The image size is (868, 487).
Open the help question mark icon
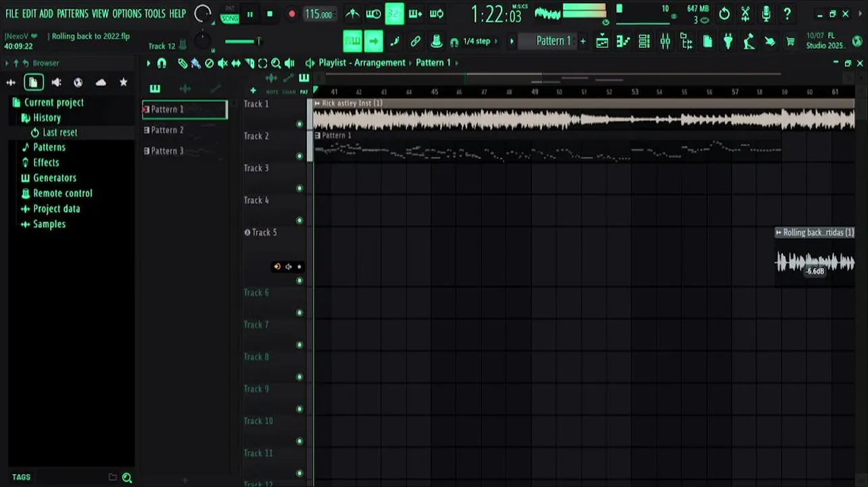click(787, 14)
